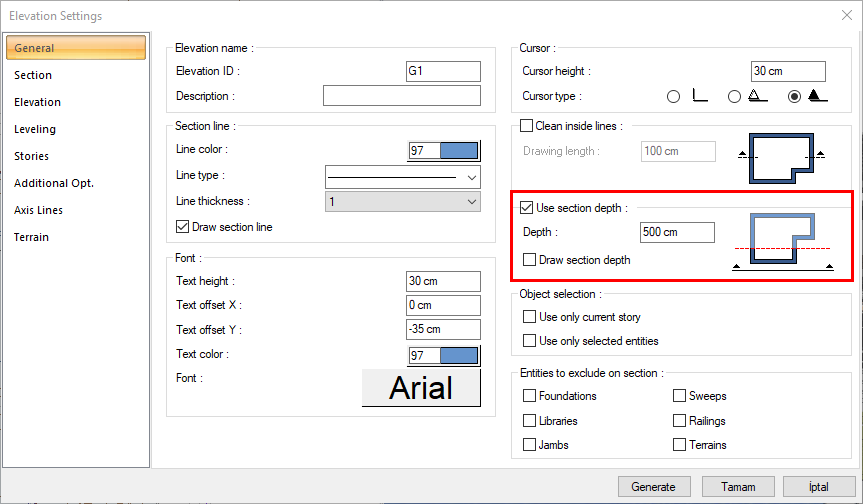Screen dimensions: 863x504
Task: Click the Depth input field
Action: [x=677, y=232]
